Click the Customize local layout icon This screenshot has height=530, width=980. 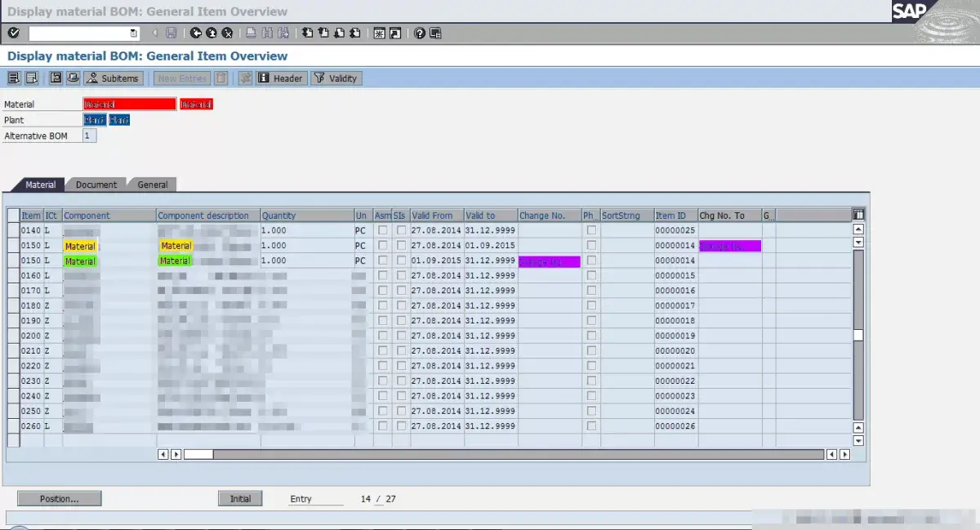click(435, 33)
